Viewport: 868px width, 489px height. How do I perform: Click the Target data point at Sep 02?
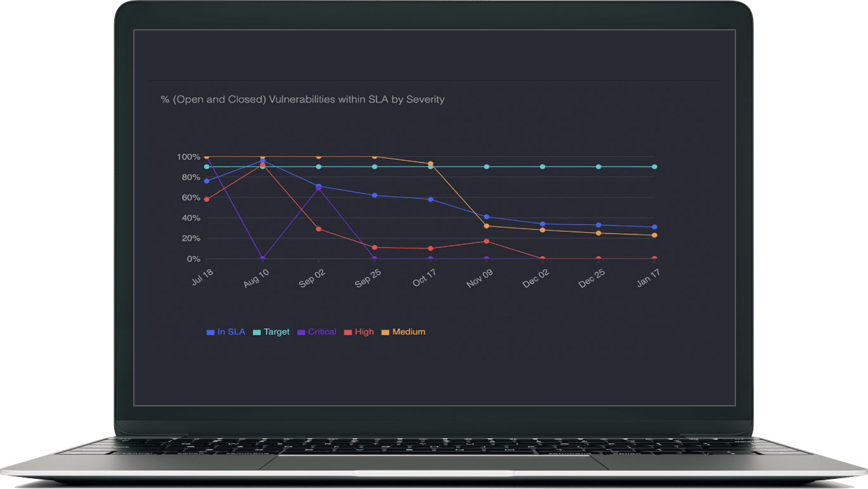(319, 167)
